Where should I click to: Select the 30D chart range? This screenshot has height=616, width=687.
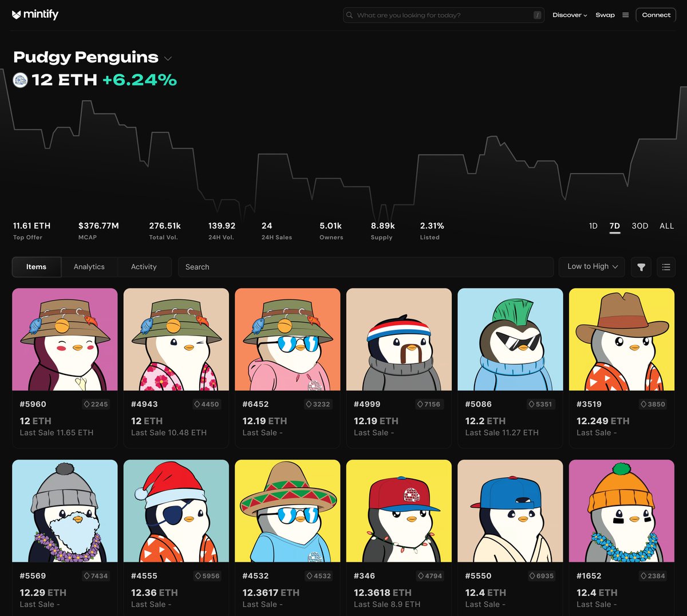[639, 226]
